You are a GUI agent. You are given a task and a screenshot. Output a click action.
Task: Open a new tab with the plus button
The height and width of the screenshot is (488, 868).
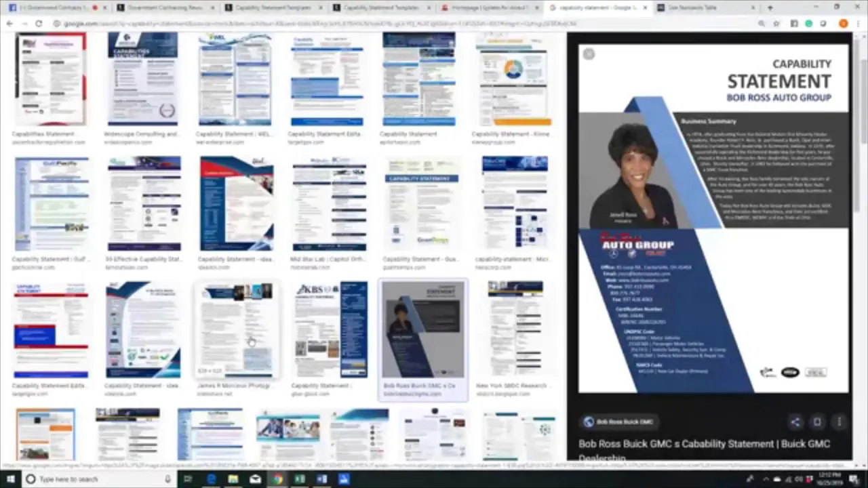[x=770, y=7]
